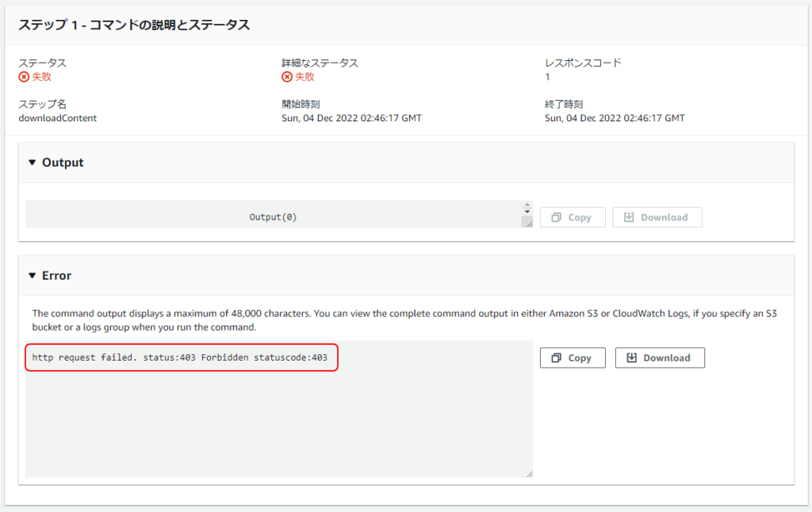Screen dimensions: 812x512
Task: Download the Output section content
Action: pyautogui.click(x=657, y=217)
